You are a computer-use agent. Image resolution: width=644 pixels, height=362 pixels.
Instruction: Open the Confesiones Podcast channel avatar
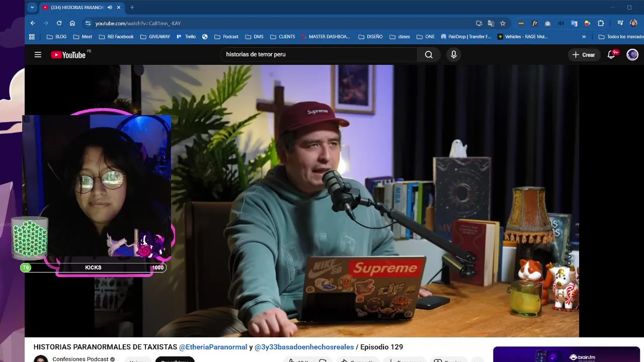click(x=41, y=358)
